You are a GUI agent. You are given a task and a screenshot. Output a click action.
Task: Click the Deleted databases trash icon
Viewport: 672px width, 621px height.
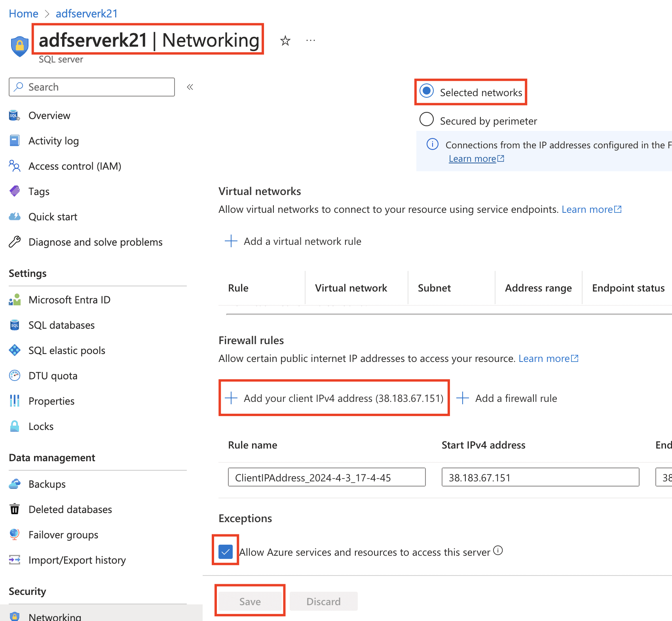pyautogui.click(x=15, y=509)
